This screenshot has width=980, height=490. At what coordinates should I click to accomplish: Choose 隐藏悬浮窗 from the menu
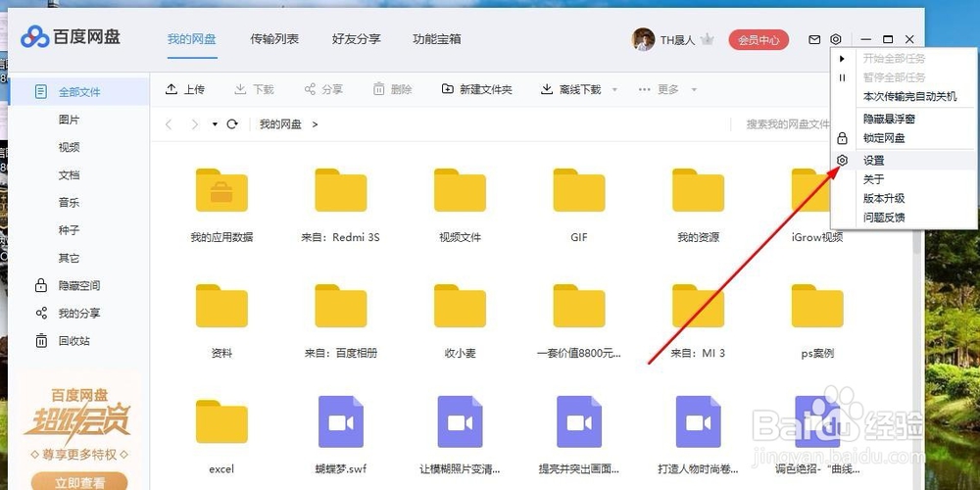click(x=904, y=119)
